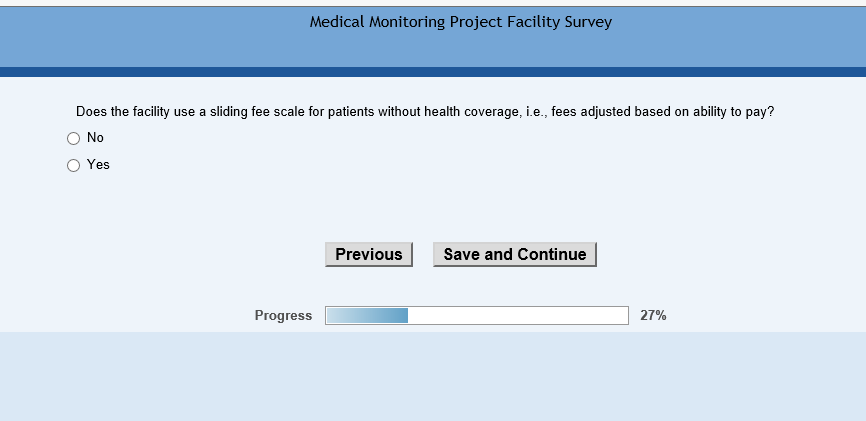Click the empty white portion of the progress bar
Screen dimensions: 866x421
tap(517, 316)
